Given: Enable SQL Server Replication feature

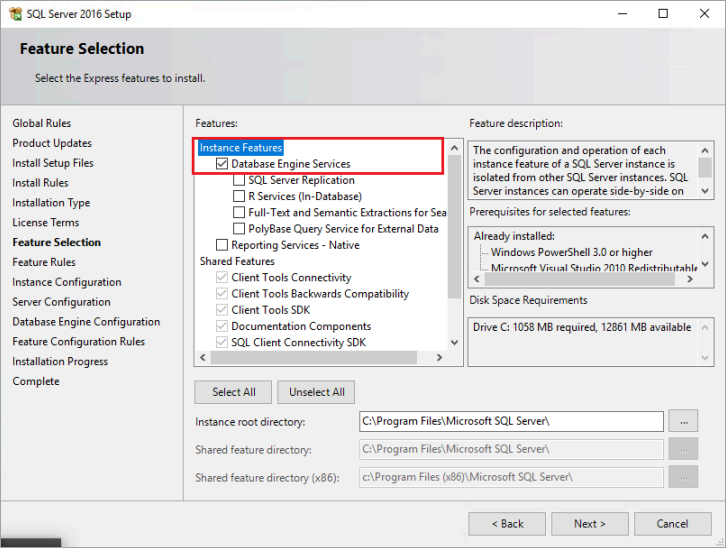Looking at the screenshot, I should [x=239, y=180].
